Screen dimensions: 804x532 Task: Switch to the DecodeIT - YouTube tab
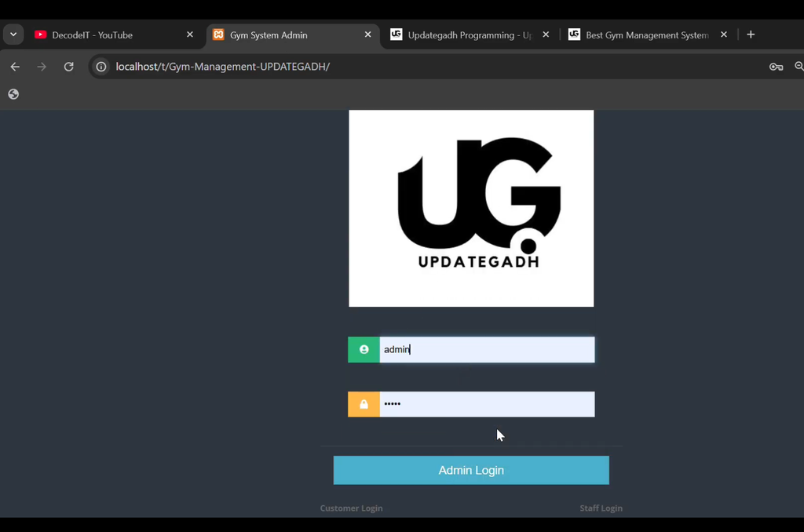pos(114,35)
